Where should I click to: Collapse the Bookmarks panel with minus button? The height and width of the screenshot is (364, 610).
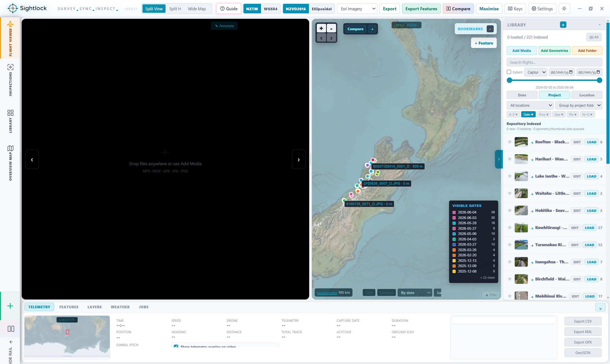(x=490, y=29)
